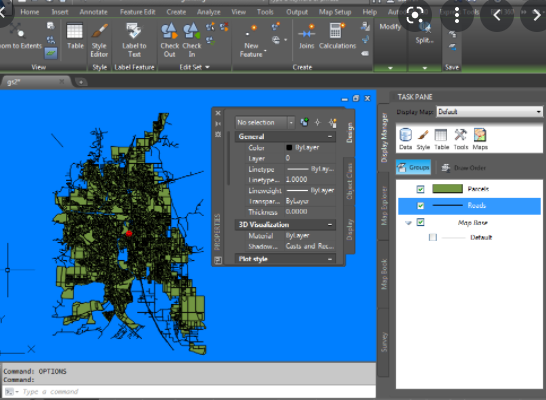Click the Modify panel label
The height and width of the screenshot is (400, 546).
click(390, 27)
